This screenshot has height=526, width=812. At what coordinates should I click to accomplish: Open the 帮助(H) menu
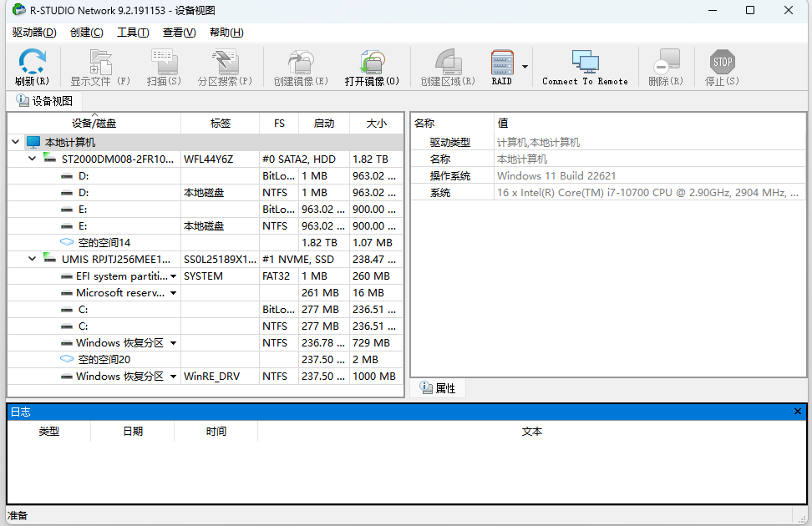(226, 33)
